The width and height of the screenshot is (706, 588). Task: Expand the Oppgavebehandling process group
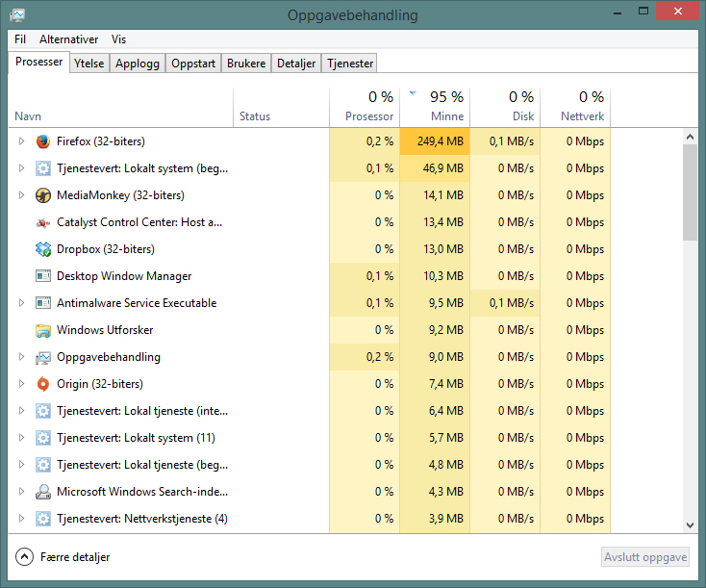pyautogui.click(x=21, y=357)
